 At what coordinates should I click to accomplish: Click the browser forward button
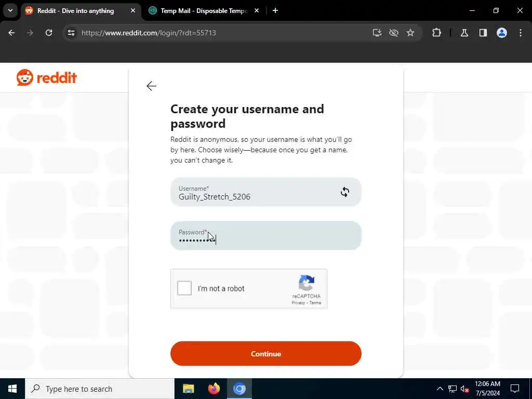point(30,33)
